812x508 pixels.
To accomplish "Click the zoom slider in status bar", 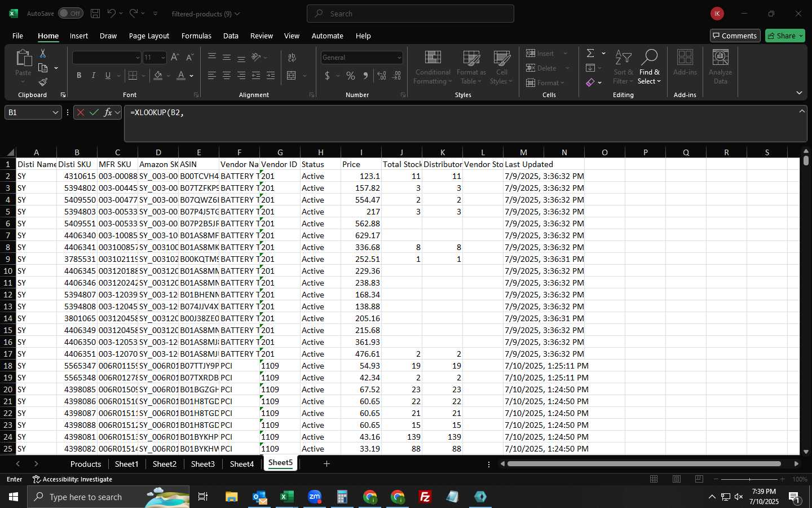I will (x=749, y=479).
